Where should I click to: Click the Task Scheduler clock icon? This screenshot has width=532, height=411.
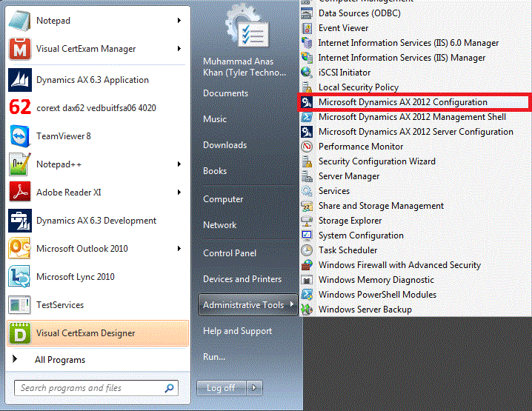(307, 250)
